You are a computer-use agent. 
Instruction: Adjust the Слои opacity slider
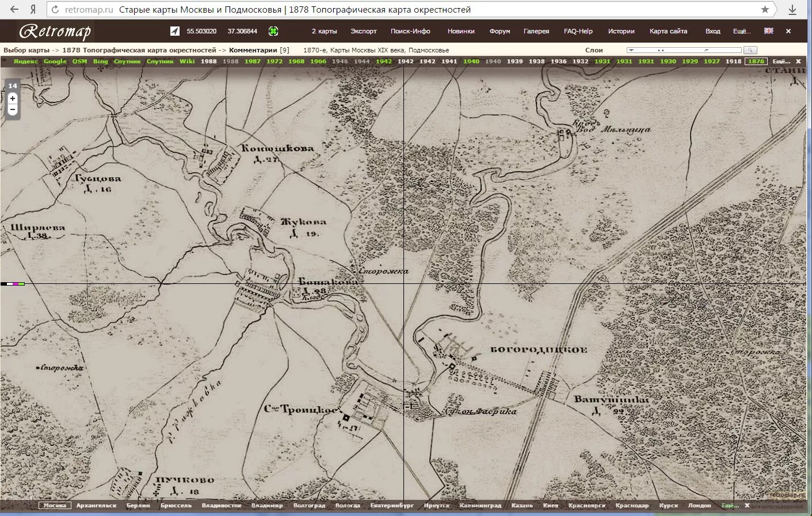(x=684, y=50)
